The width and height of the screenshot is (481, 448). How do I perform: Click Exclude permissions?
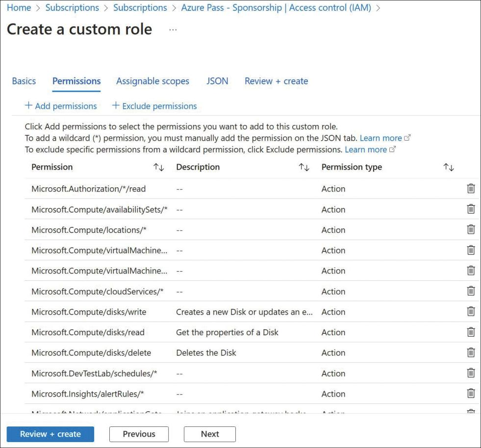[x=154, y=106]
